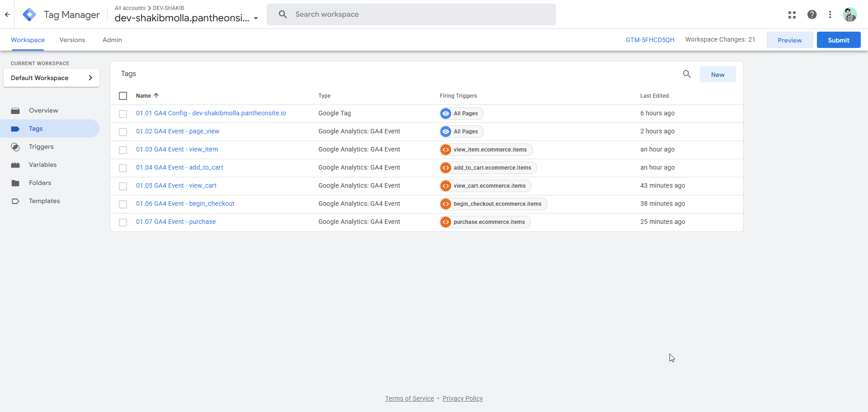Click the All Pages trigger on 01.01 GA4 Config row
The height and width of the screenshot is (412, 868).
pyautogui.click(x=462, y=114)
